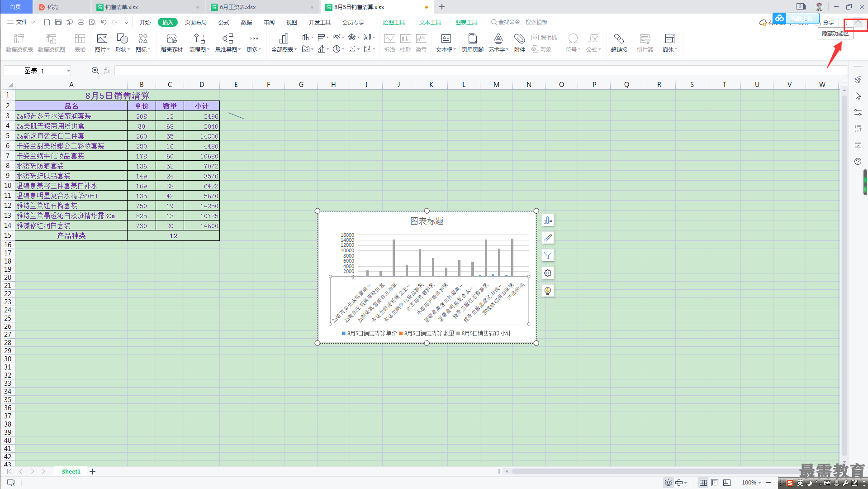Open the settings sliders icon in right sidebar
Viewport: 868px width, 489px height.
pos(858,112)
